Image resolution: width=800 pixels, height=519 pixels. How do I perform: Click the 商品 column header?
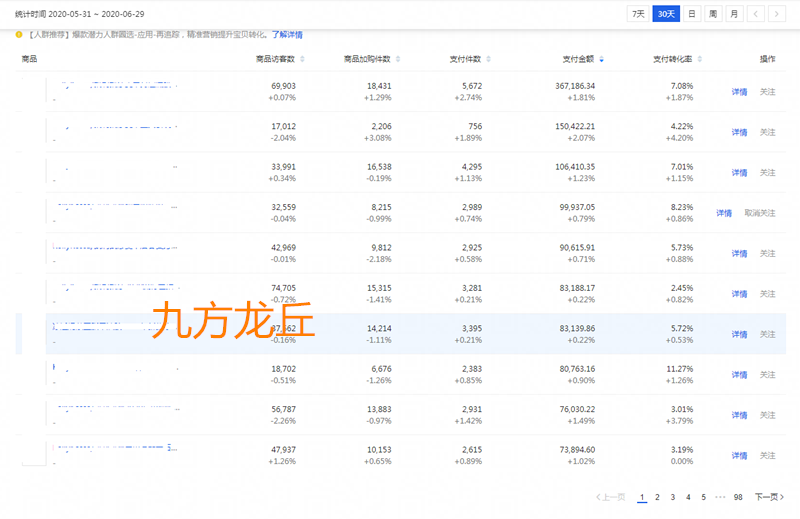pyautogui.click(x=29, y=59)
